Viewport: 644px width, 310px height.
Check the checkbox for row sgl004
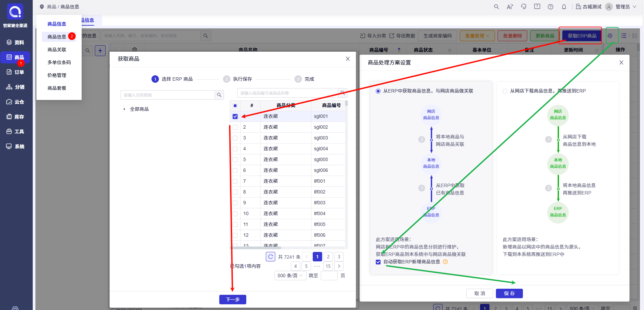coord(235,149)
